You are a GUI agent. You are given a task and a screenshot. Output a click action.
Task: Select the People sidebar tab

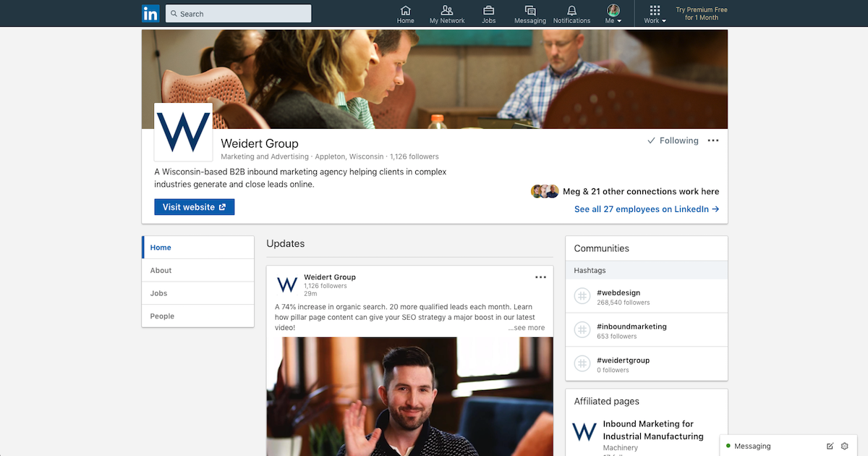pyautogui.click(x=198, y=316)
